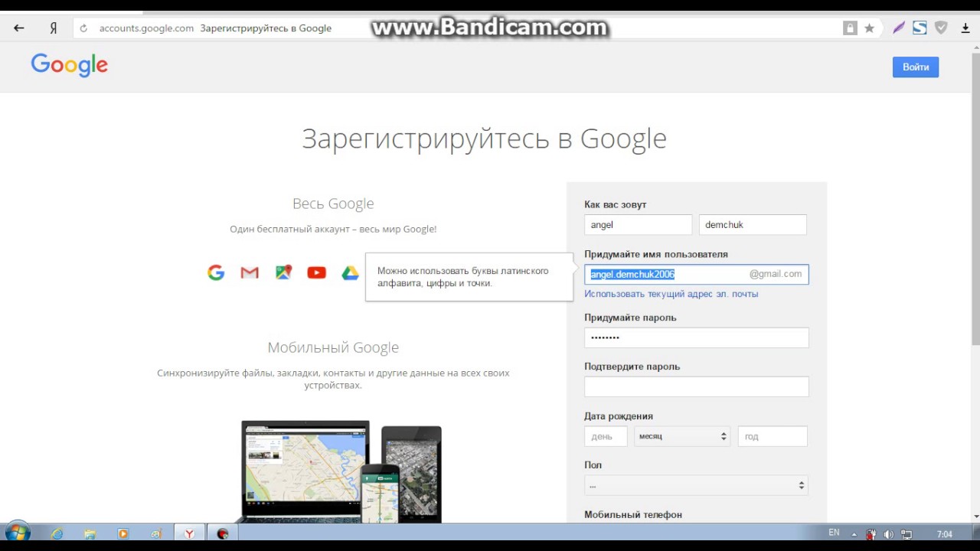The height and width of the screenshot is (551, 980).
Task: Open the Windows Start button
Action: [x=17, y=533]
